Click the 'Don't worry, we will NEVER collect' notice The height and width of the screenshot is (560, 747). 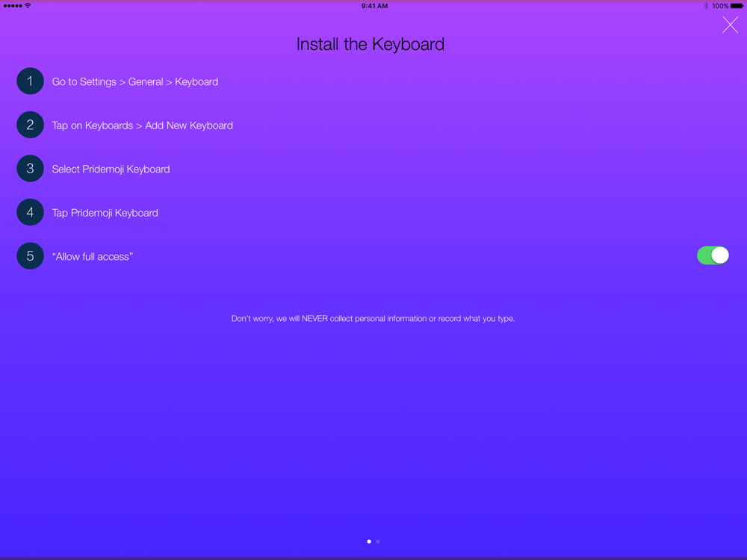[373, 319]
